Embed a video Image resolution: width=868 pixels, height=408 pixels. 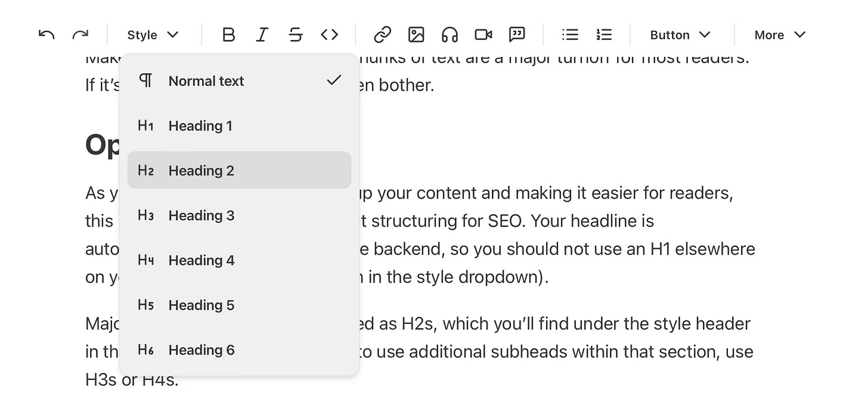point(483,35)
